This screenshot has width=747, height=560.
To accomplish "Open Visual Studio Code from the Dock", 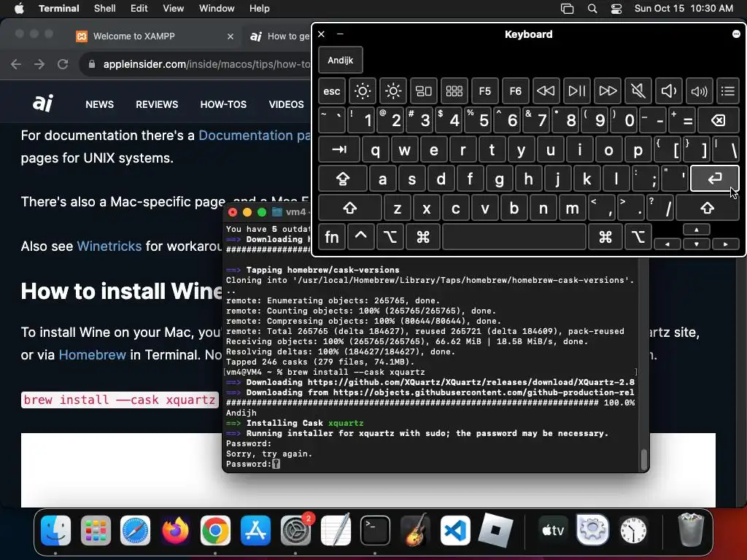I will click(x=455, y=531).
